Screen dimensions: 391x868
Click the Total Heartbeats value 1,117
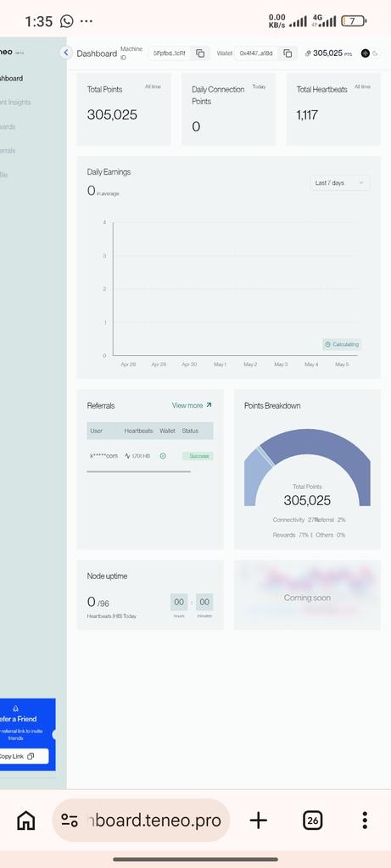[x=307, y=114]
